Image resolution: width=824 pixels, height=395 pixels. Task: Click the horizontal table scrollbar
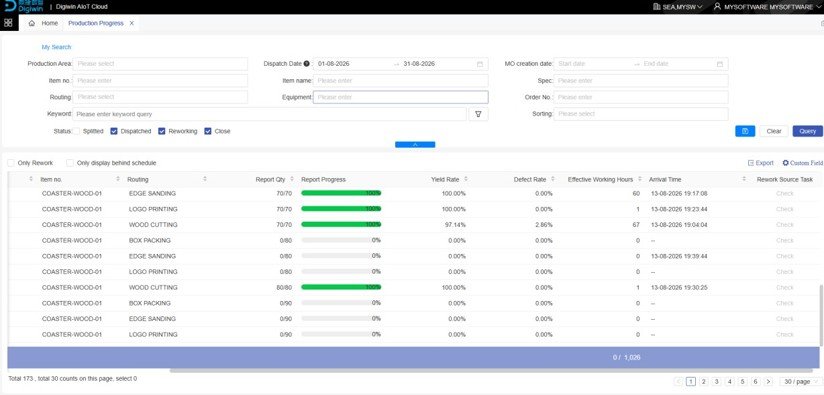click(x=490, y=370)
